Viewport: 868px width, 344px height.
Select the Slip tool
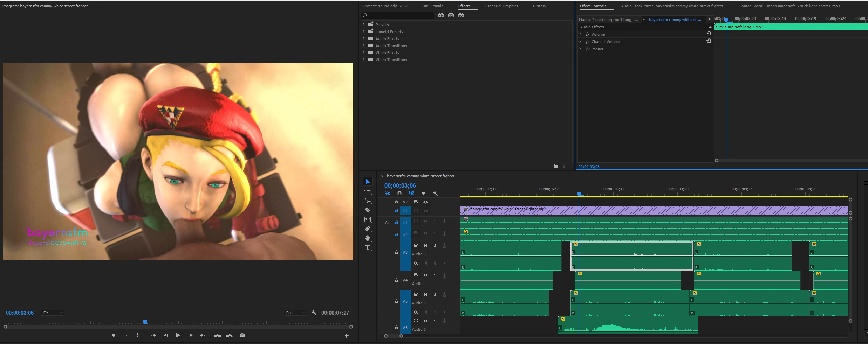pos(368,219)
